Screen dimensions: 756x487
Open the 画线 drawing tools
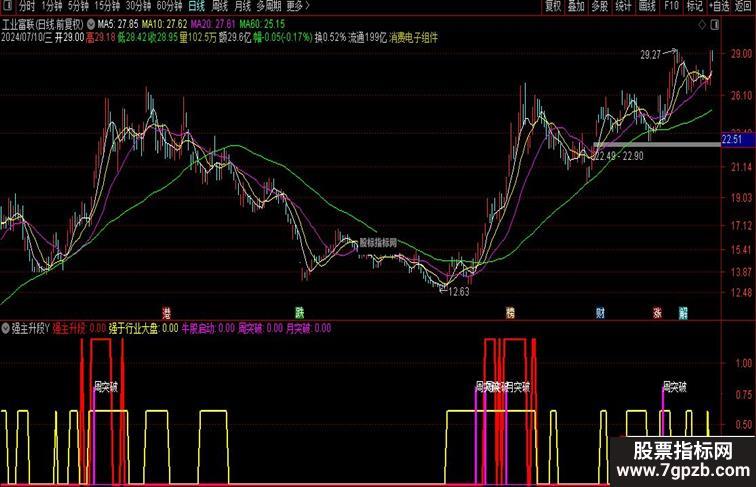coord(647,6)
